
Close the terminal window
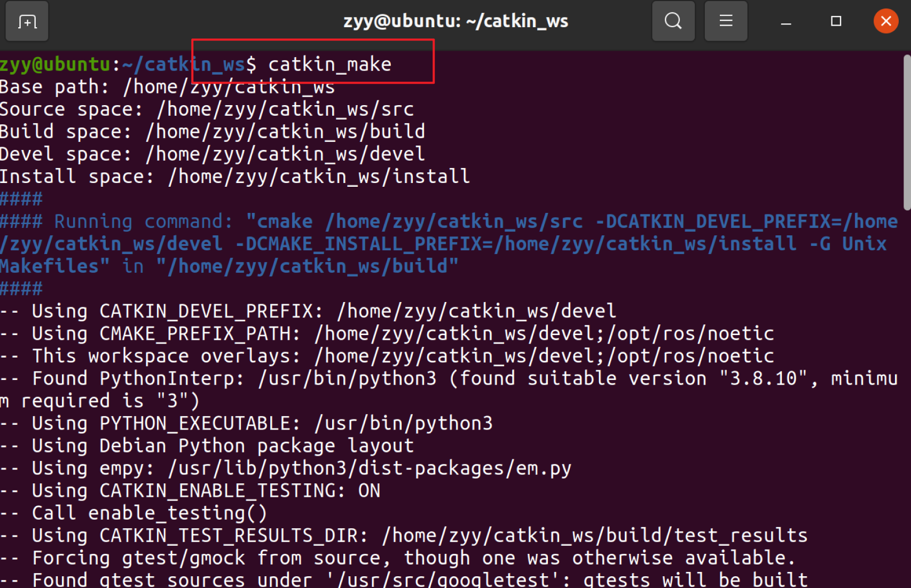point(885,21)
